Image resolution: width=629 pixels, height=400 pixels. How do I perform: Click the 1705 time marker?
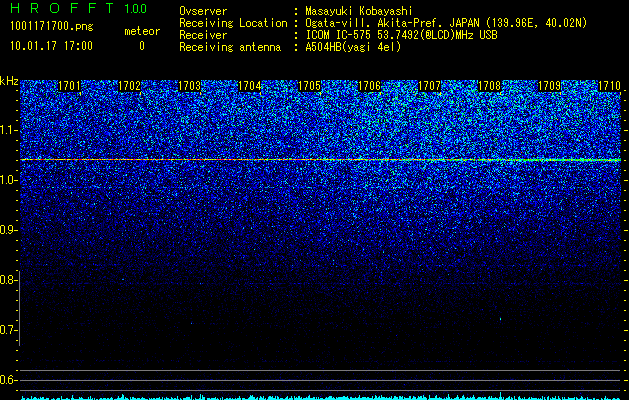309,86
